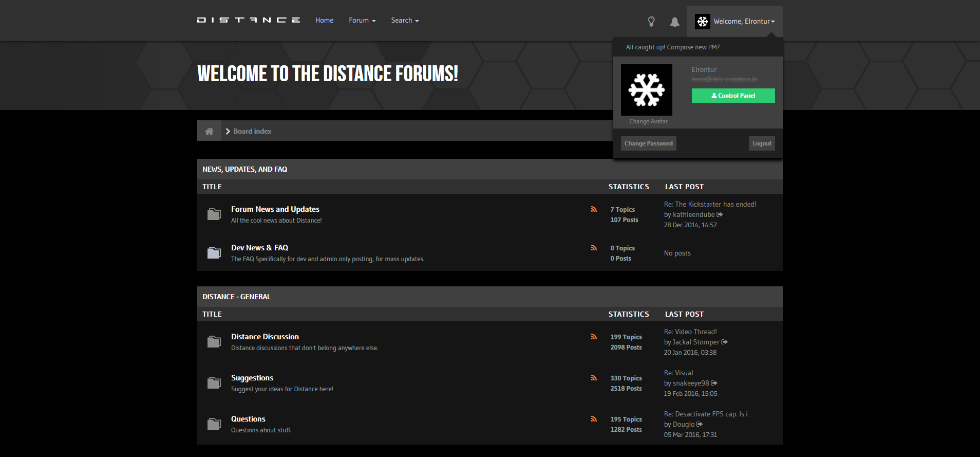Open the Board index breadcrumb link

[252, 131]
